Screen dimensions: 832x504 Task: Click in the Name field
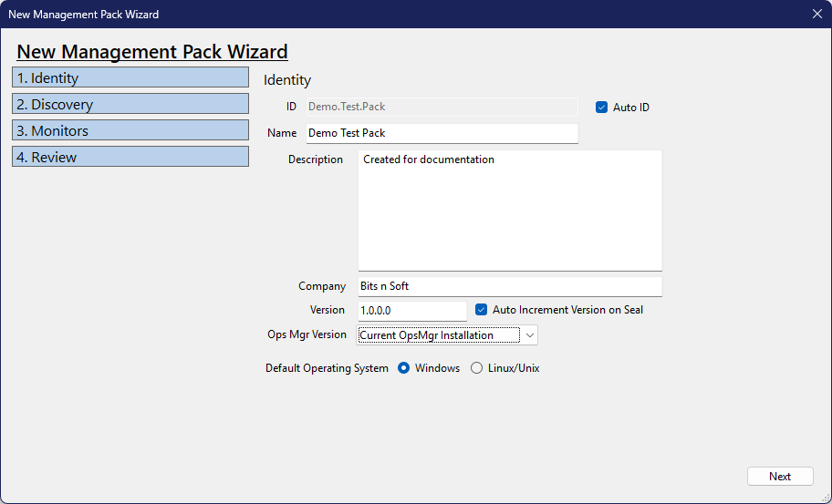[442, 133]
